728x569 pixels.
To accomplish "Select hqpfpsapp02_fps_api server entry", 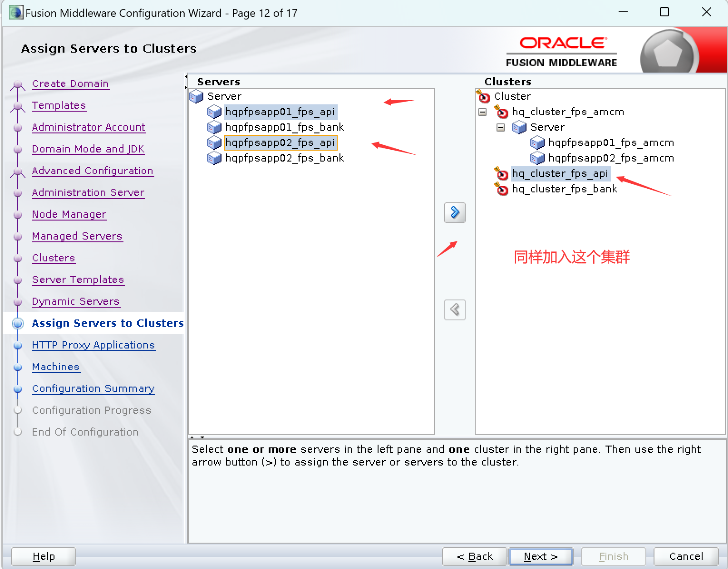I will pyautogui.click(x=280, y=143).
